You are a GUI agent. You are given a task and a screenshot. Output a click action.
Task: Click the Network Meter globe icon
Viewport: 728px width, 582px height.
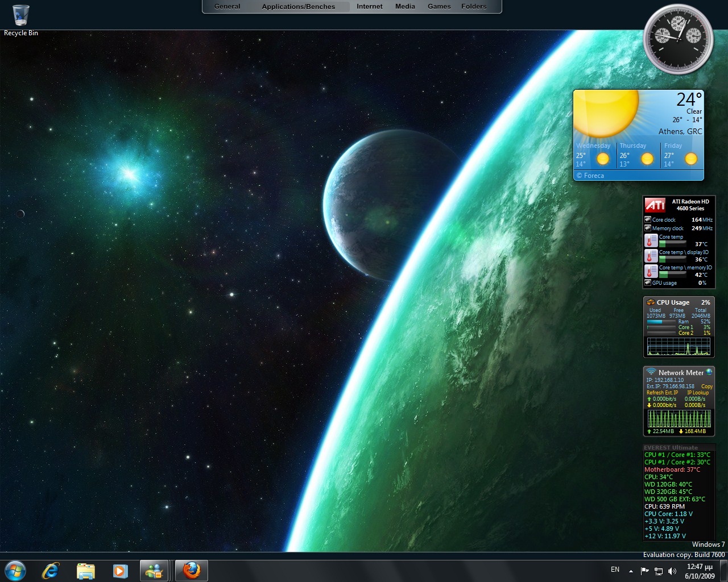click(x=709, y=372)
